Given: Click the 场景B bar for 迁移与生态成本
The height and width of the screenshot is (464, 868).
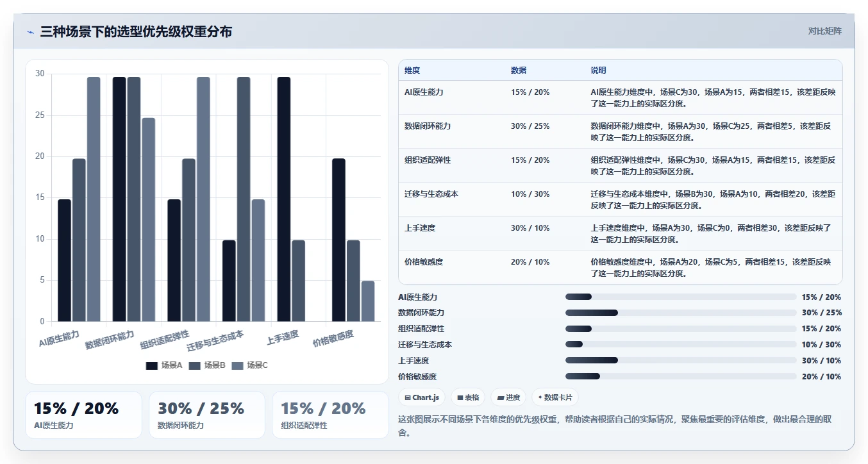Looking at the screenshot, I should (244, 199).
